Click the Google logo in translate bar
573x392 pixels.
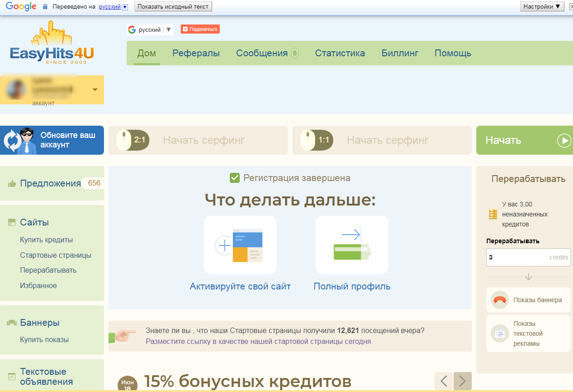(x=21, y=6)
